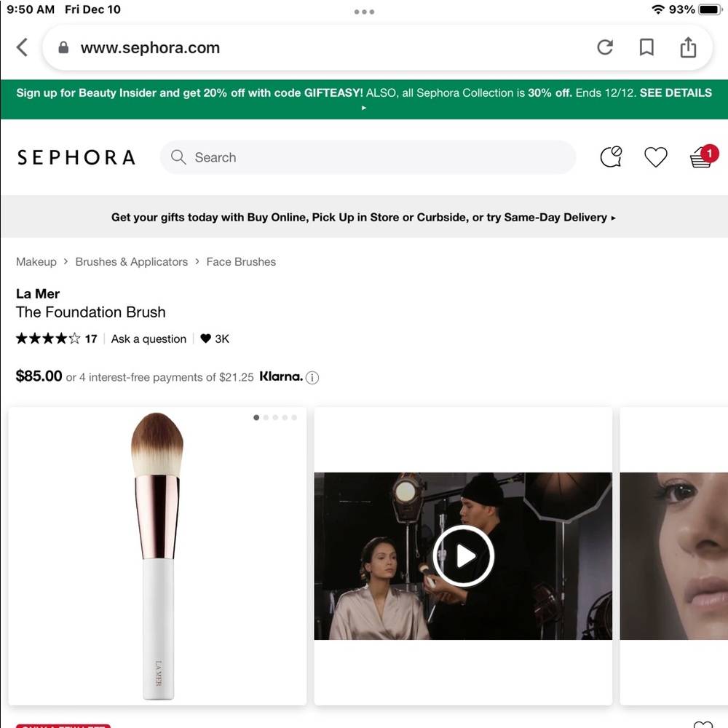Open the community chat icon

click(611, 157)
